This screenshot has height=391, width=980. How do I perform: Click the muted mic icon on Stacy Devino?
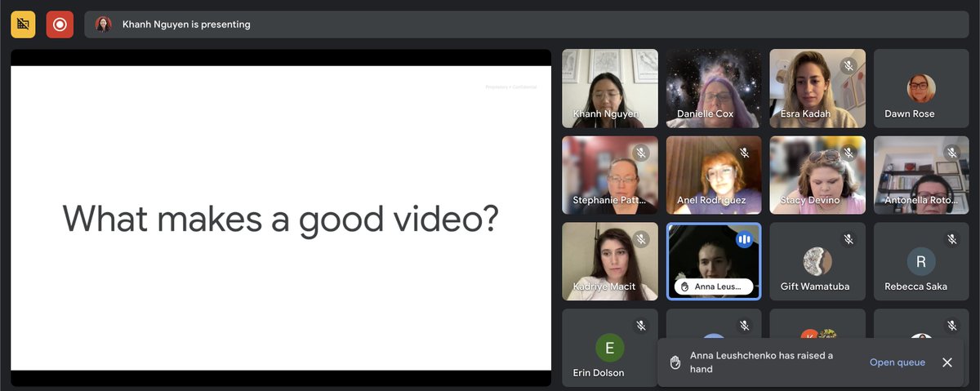(x=849, y=153)
